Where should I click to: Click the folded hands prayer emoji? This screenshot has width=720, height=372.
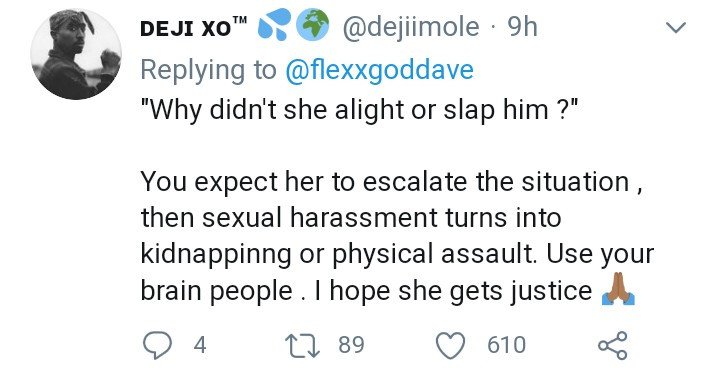coord(618,289)
